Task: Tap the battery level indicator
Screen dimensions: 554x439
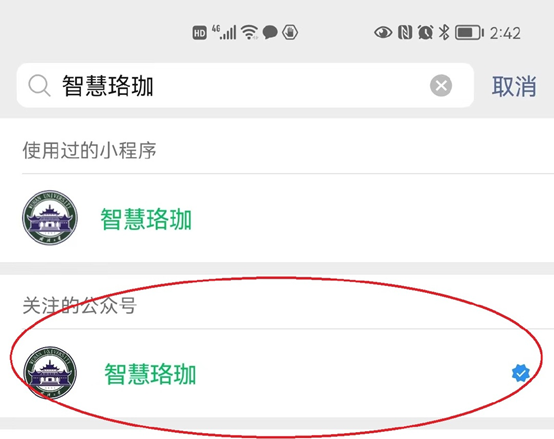Action: [469, 33]
